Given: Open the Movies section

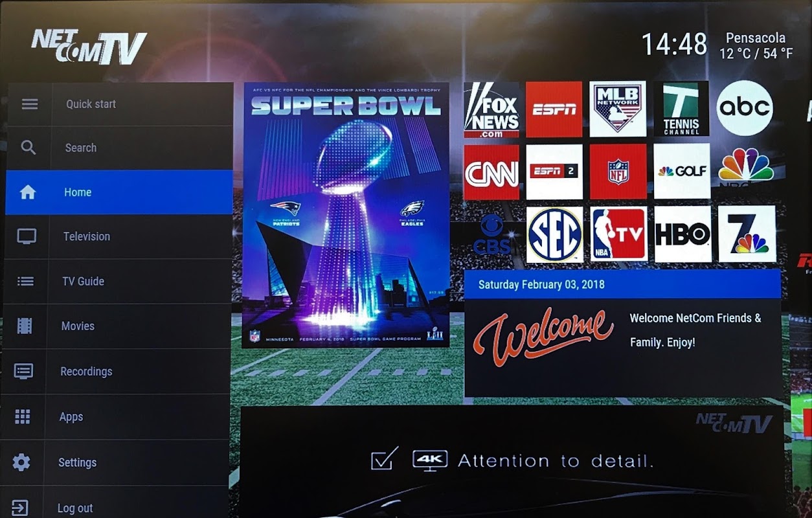Looking at the screenshot, I should coord(117,326).
